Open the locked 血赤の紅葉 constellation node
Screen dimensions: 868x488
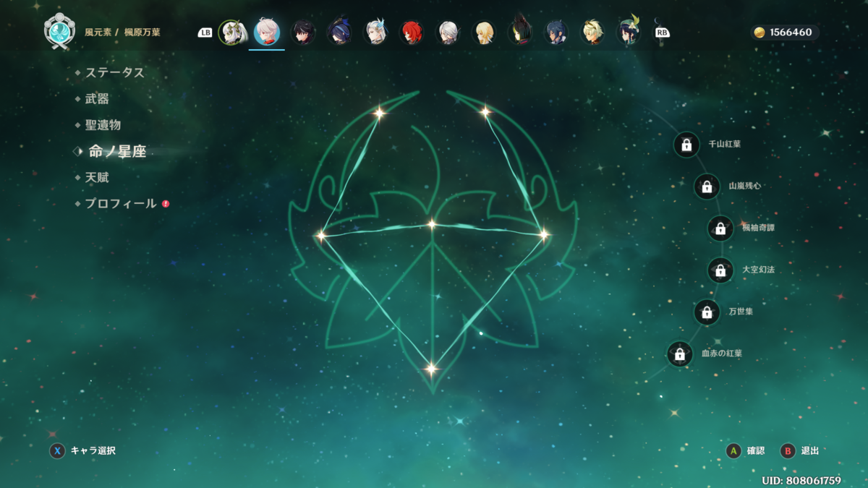coord(679,354)
